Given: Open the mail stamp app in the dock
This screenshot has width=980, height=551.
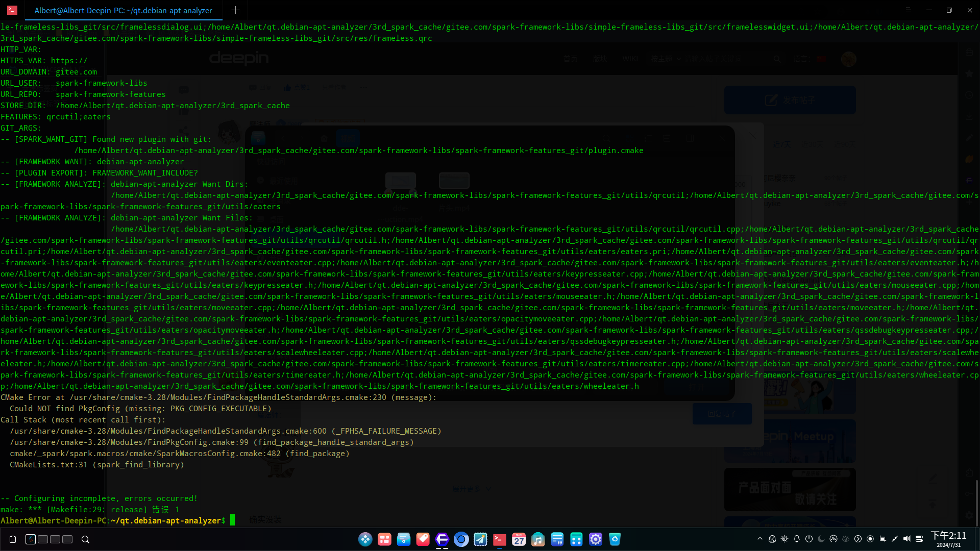Looking at the screenshot, I should pyautogui.click(x=480, y=539).
